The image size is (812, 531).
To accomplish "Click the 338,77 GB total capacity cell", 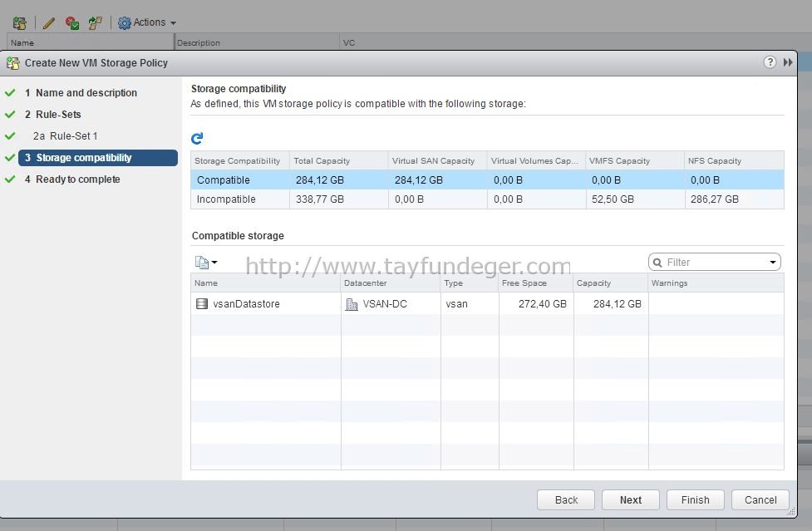I will coord(338,199).
